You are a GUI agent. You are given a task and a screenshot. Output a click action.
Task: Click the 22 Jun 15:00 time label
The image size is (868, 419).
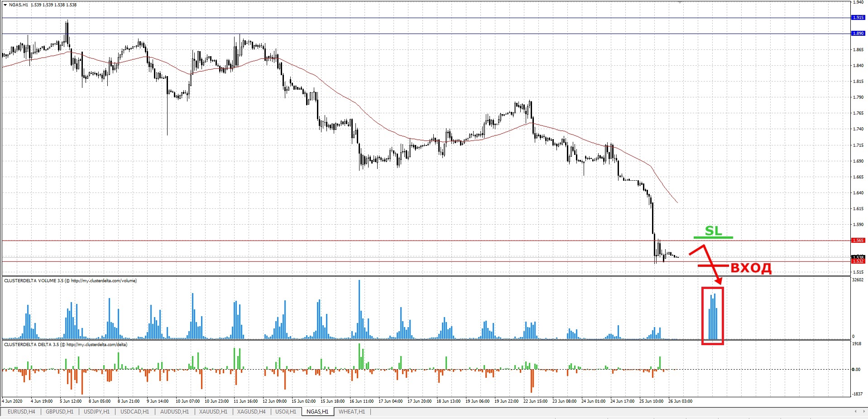click(x=535, y=401)
